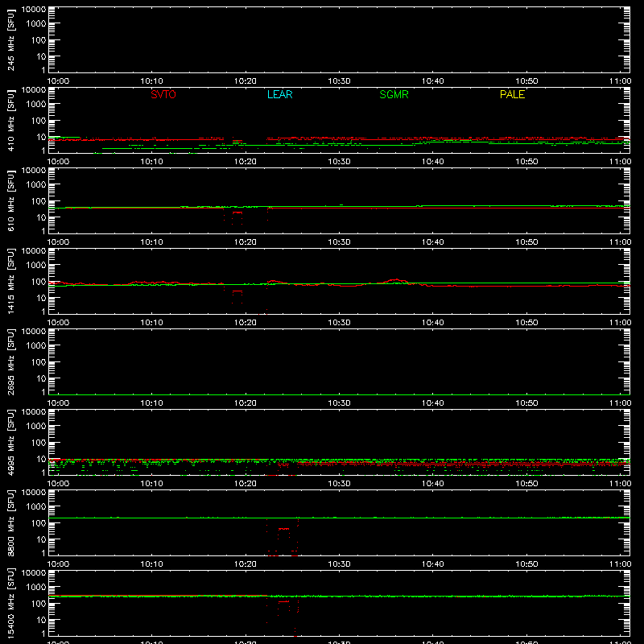Select the 2695 MHz [SFU] axis title
The width and height of the screenshot is (644, 644).
click(11, 361)
